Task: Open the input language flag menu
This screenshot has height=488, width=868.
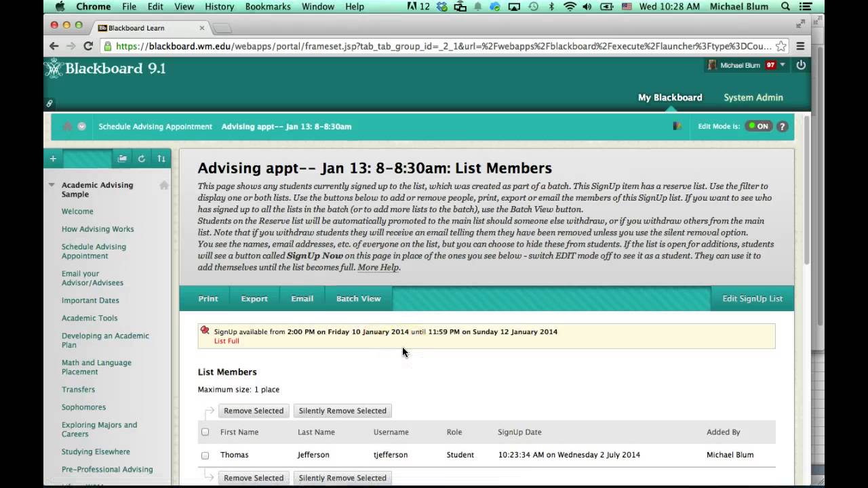Action: (x=627, y=7)
